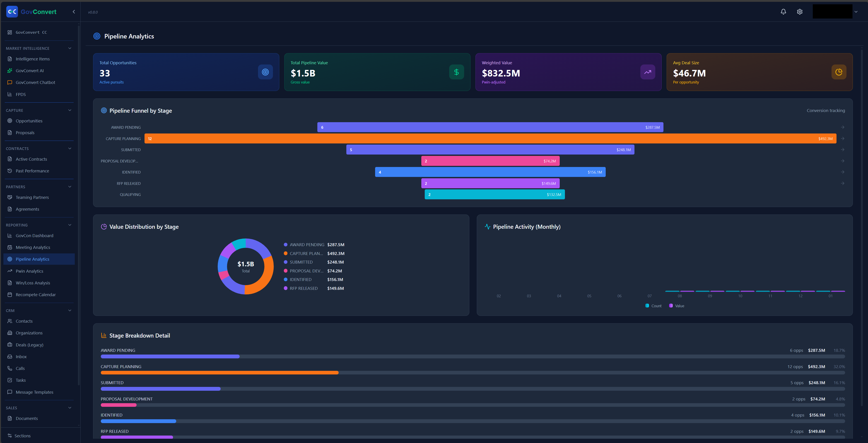This screenshot has width=868, height=443.
Task: Collapse the Market Intelligence section
Action: pos(70,48)
